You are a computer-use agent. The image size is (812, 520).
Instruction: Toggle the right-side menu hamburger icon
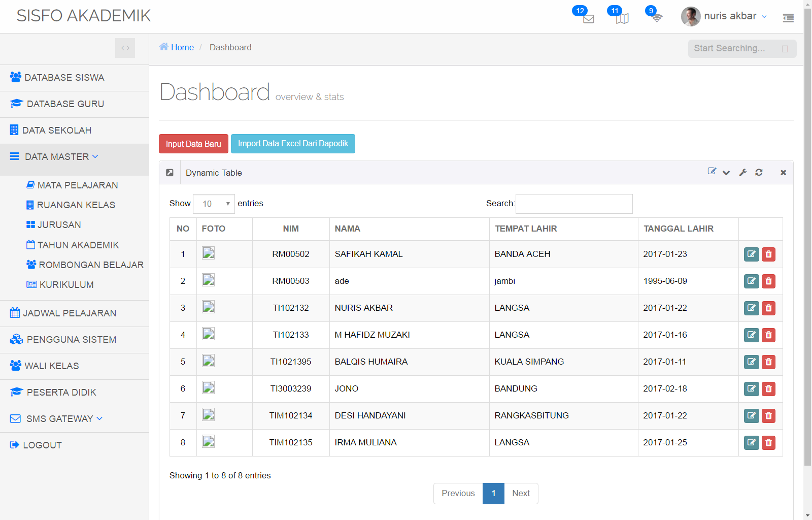788,18
